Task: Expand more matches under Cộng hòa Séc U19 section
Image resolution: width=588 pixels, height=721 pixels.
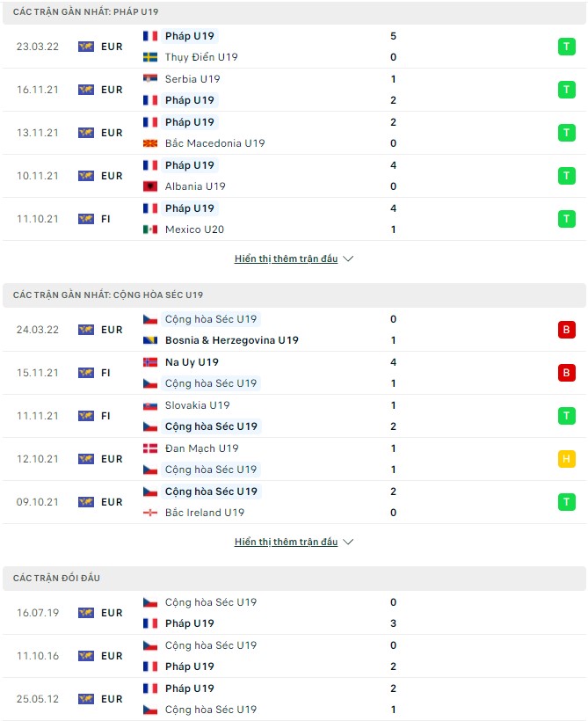Action: coord(286,542)
